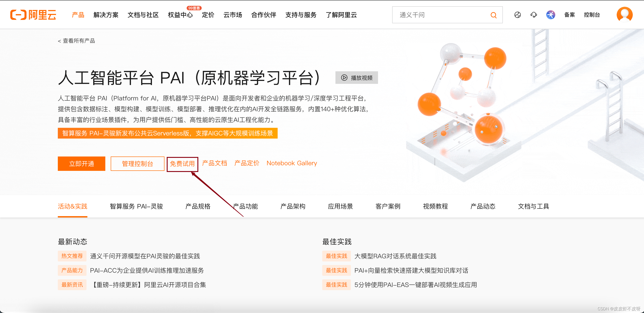This screenshot has height=313, width=644.
Task: Open the 解决方案 menu
Action: [106, 15]
